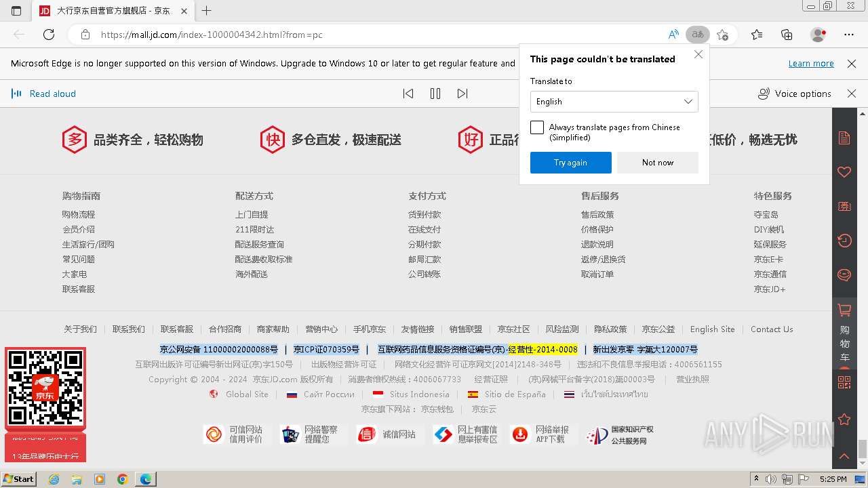Open the Windows Start menu
The image size is (868, 488).
18,479
